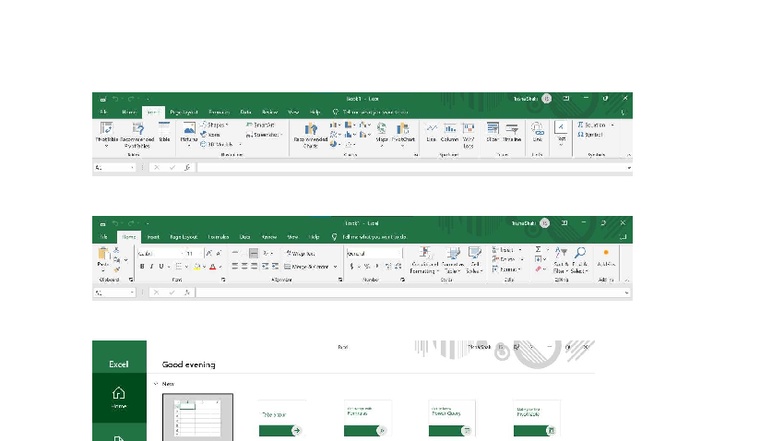This screenshot has width=784, height=441.
Task: Open Recommended Charts in Insert ribbon
Action: tap(310, 135)
